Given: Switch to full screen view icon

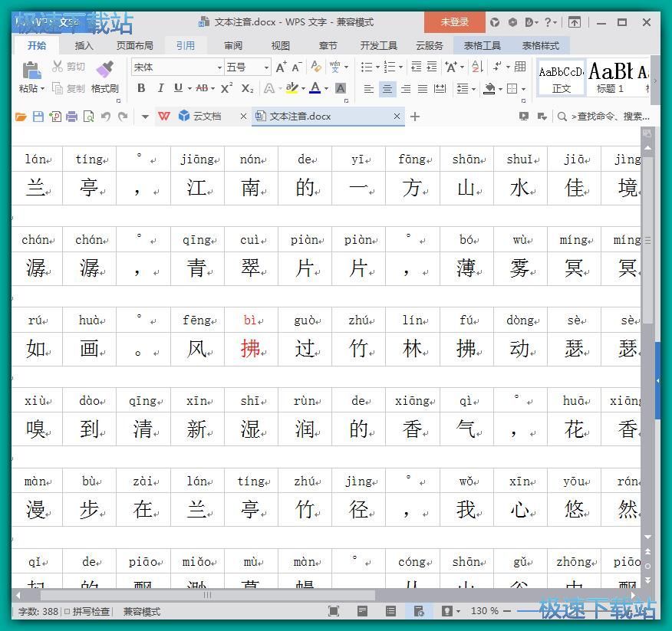Looking at the screenshot, I should (x=334, y=611).
